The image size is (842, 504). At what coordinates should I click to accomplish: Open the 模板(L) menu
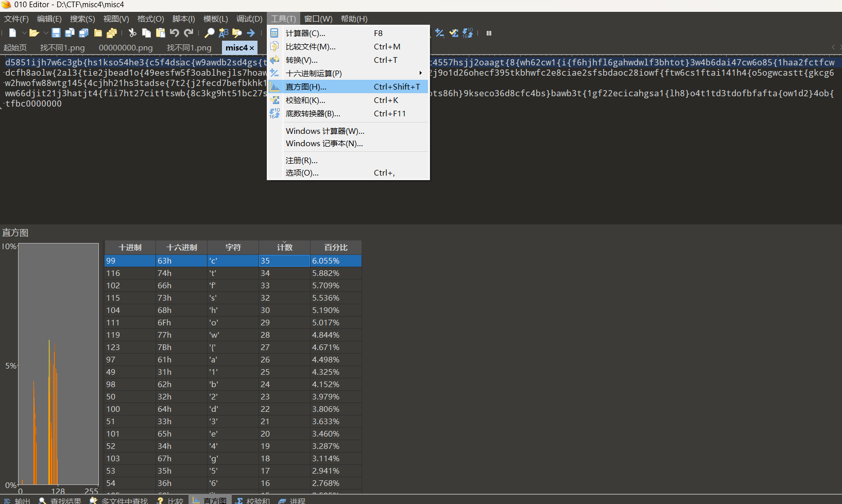click(215, 19)
